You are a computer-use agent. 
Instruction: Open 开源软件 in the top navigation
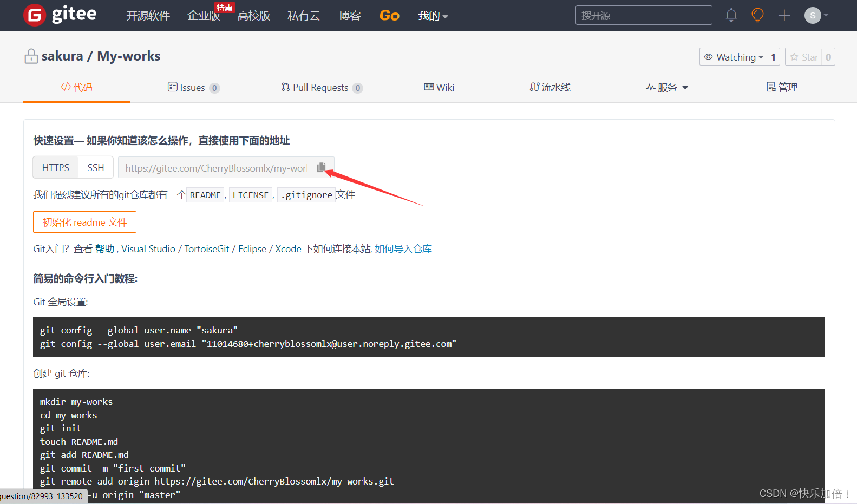[x=148, y=16]
